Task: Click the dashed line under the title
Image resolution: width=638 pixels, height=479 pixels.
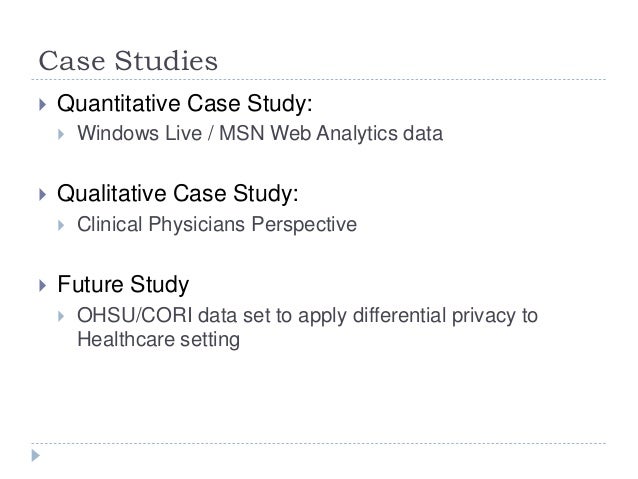Action: pyautogui.click(x=318, y=78)
